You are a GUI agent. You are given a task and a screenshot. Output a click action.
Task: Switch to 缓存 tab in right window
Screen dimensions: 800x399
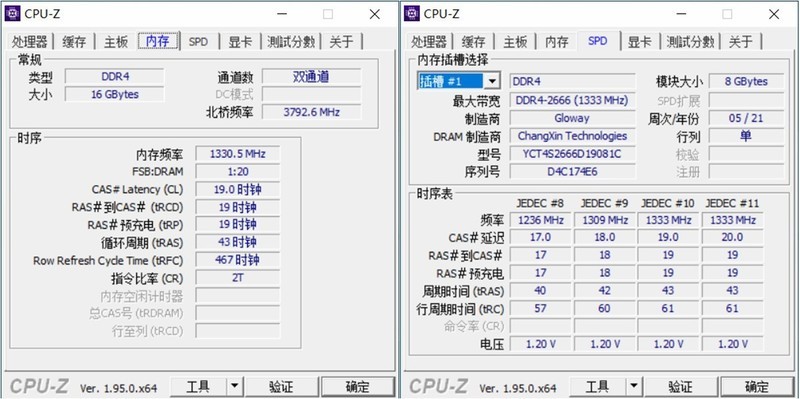coord(473,42)
